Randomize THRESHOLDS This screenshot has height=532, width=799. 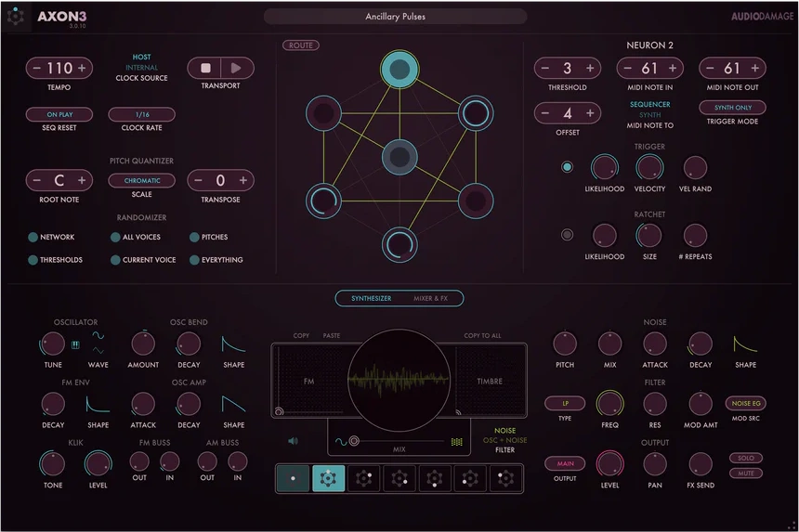pos(55,260)
